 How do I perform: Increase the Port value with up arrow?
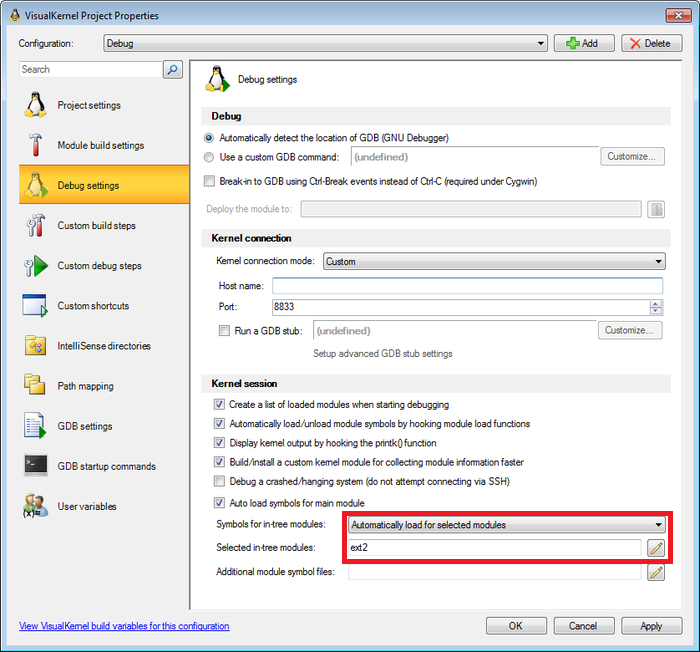(x=655, y=304)
